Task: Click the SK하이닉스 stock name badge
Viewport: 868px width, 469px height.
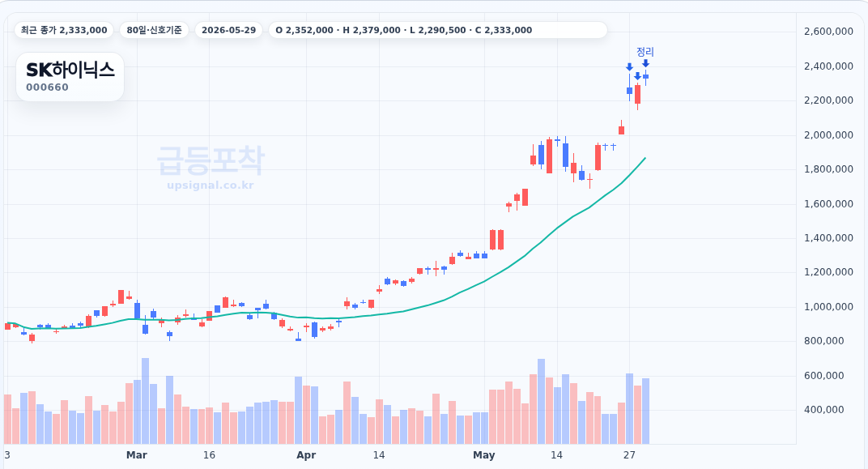Action: (70, 76)
